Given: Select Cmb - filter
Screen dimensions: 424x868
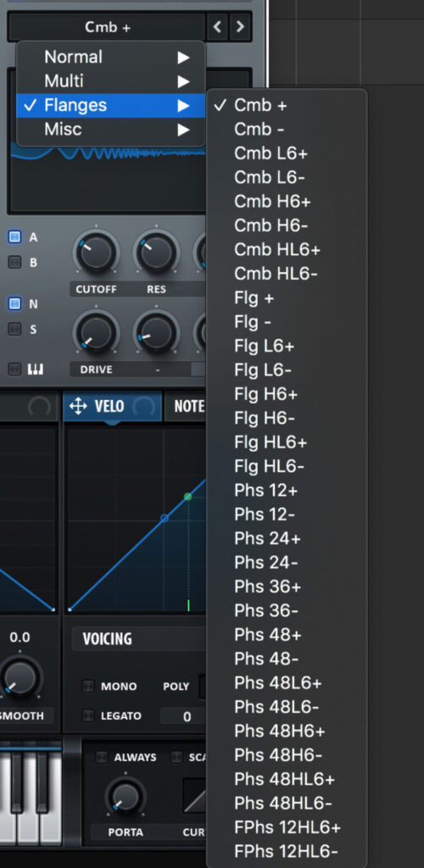Looking at the screenshot, I should 286,130.
